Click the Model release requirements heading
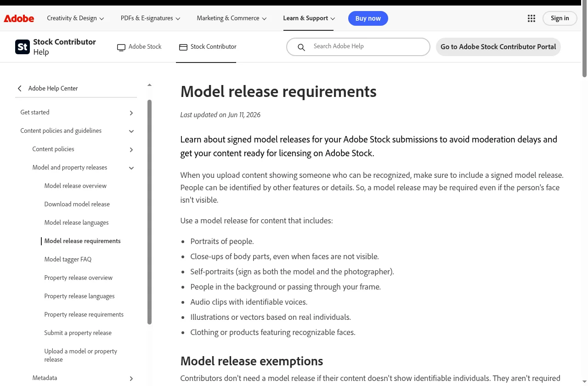 (x=278, y=91)
